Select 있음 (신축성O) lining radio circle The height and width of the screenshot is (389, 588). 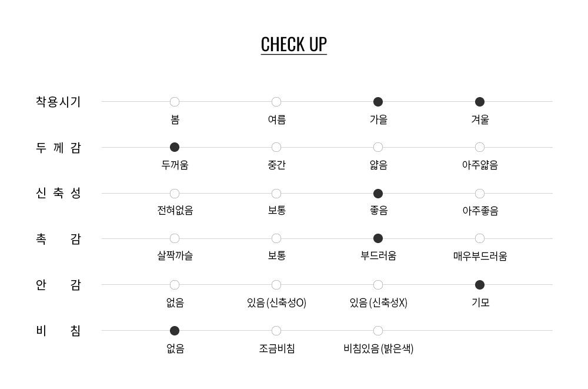point(276,285)
